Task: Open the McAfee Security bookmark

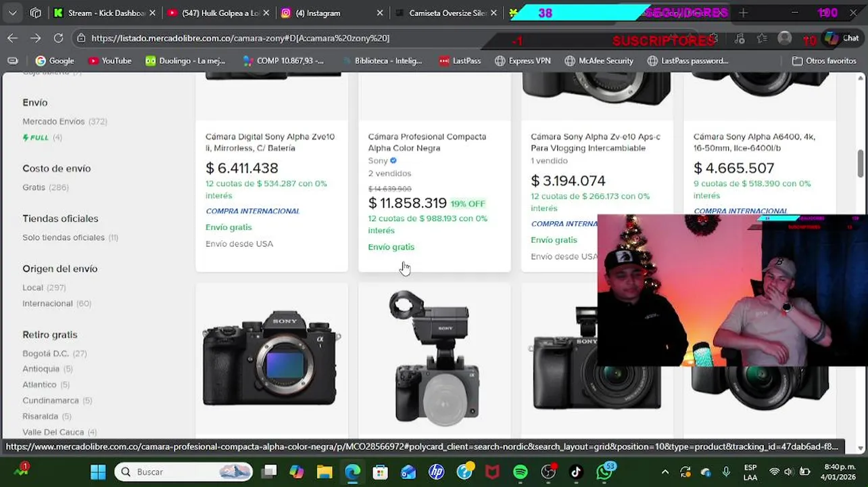Action: coord(598,61)
